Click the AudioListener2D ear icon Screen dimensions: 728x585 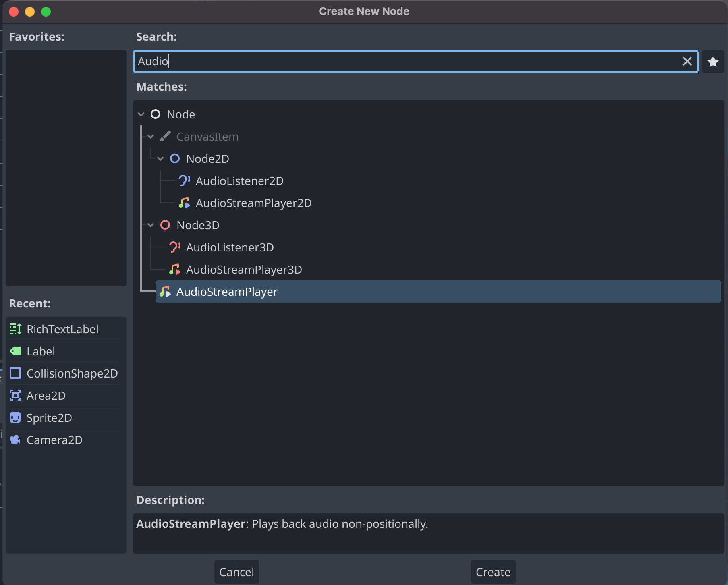point(184,181)
